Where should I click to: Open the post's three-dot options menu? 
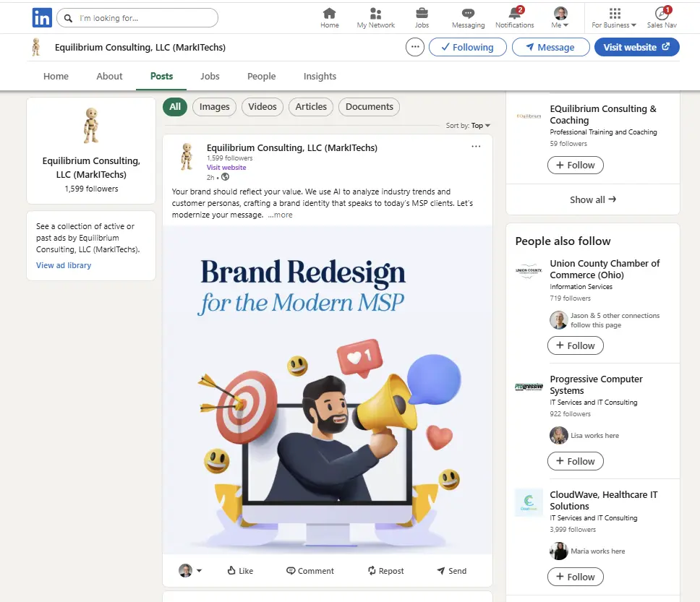tap(476, 147)
